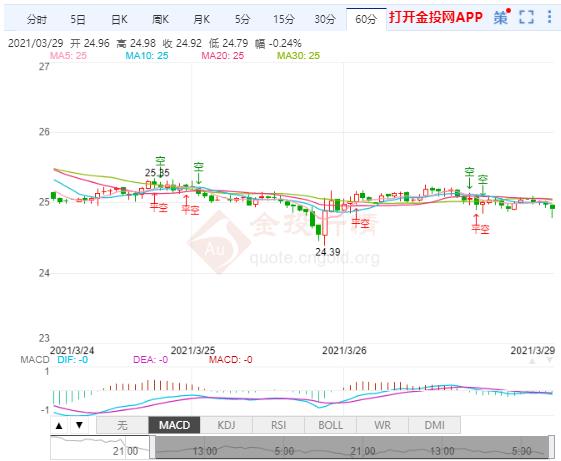Viewport: 561px width, 461px height.
Task: Select the DMI indicator option
Action: click(x=434, y=426)
